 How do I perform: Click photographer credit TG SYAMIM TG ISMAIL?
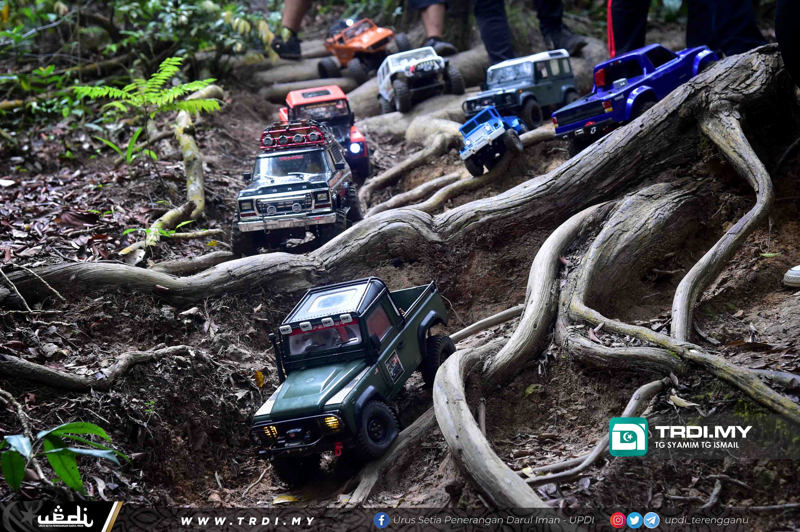pos(697,445)
